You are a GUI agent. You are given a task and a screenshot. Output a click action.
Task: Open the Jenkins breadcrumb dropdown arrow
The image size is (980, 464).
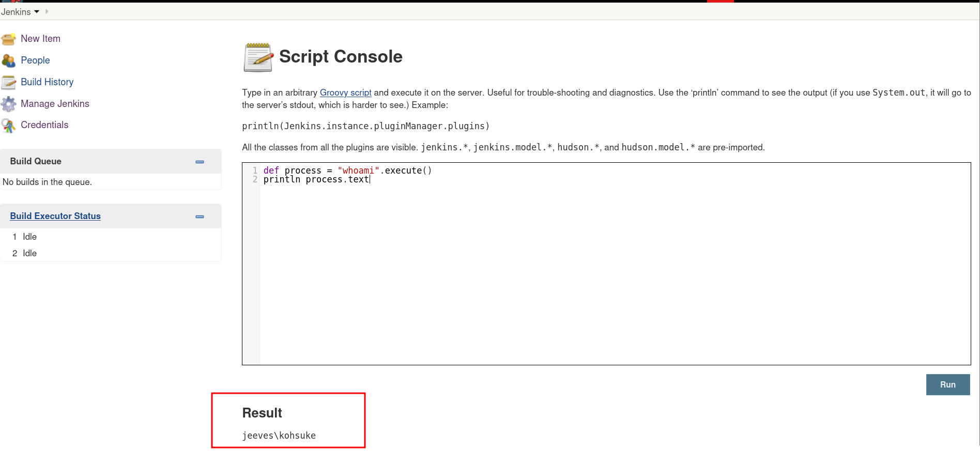pyautogui.click(x=37, y=11)
